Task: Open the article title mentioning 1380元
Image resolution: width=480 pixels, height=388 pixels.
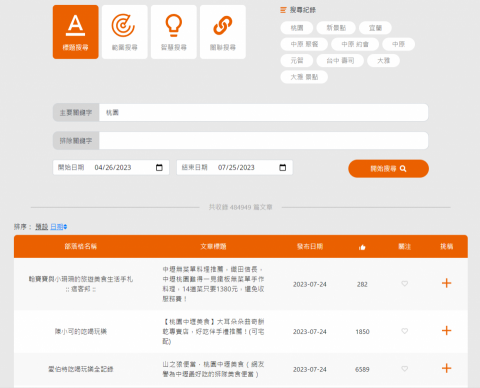Action: (213, 284)
